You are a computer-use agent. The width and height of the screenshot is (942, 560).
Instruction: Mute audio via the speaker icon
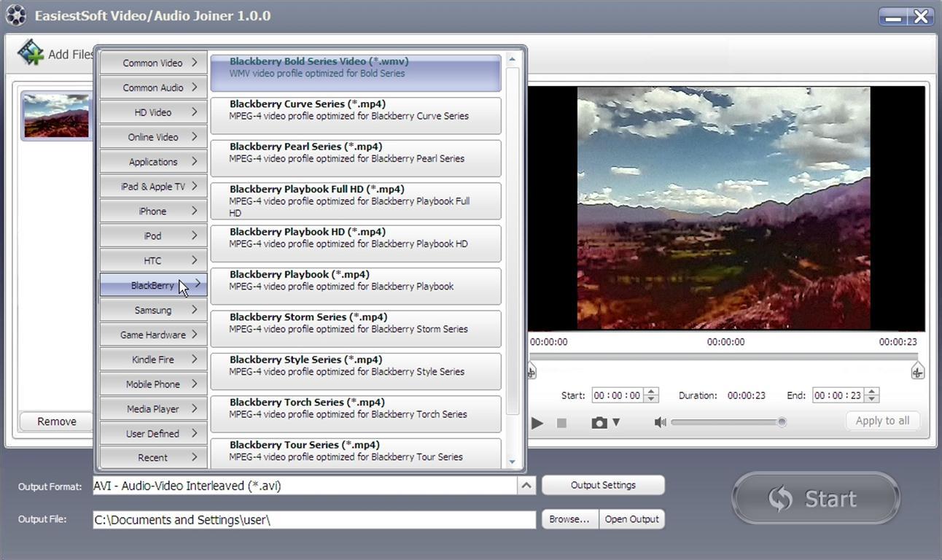pyautogui.click(x=659, y=422)
